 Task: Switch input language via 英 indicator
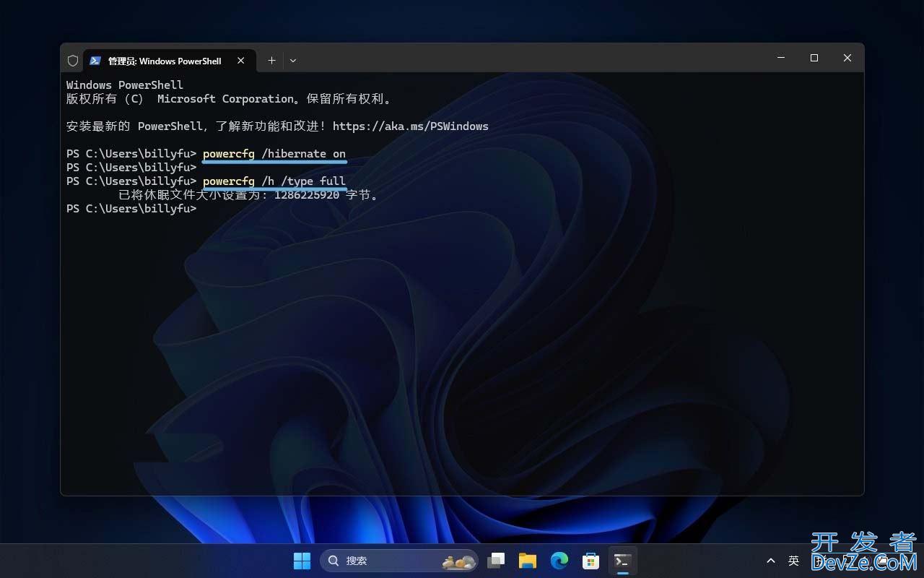click(x=794, y=561)
